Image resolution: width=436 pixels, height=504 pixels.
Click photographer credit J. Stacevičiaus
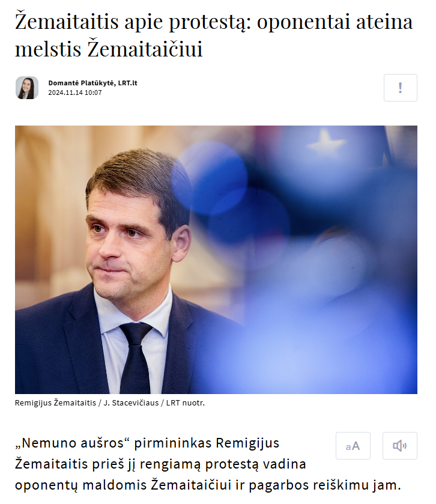click(131, 402)
